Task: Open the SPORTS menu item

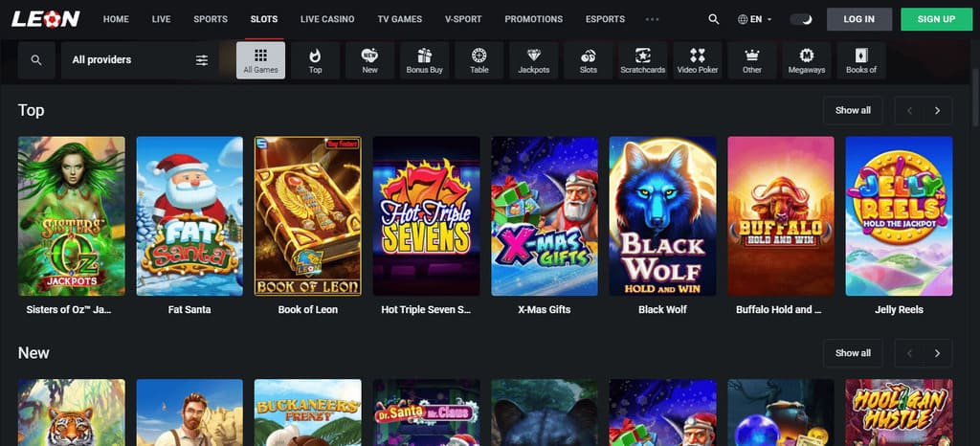Action: coord(211,19)
